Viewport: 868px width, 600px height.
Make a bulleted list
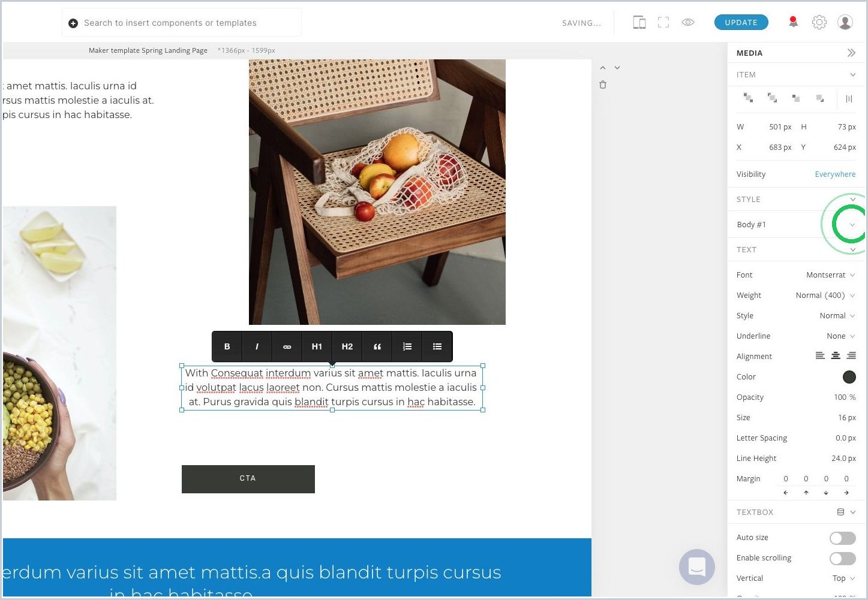(x=437, y=346)
